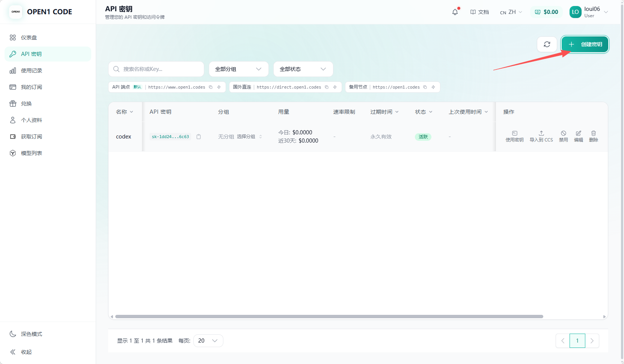Click the lightning test icon on 备用节点
624x364 pixels.
click(434, 87)
